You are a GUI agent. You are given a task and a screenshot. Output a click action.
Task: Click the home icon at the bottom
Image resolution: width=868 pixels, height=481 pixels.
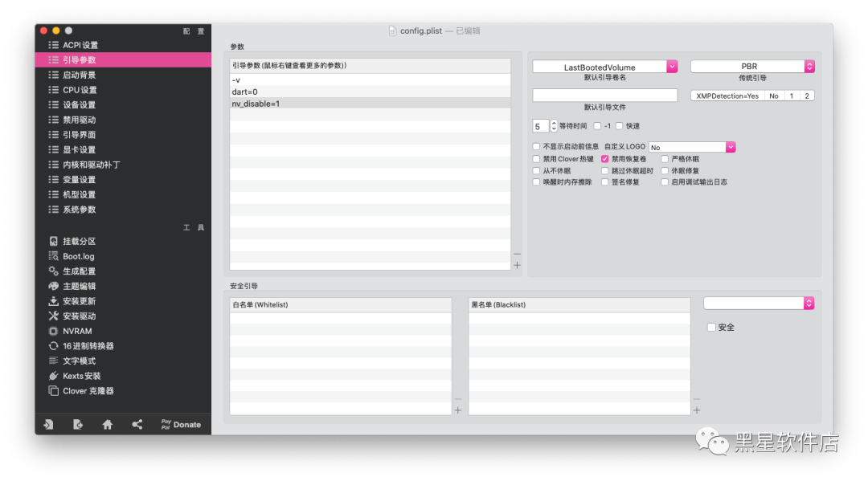107,424
